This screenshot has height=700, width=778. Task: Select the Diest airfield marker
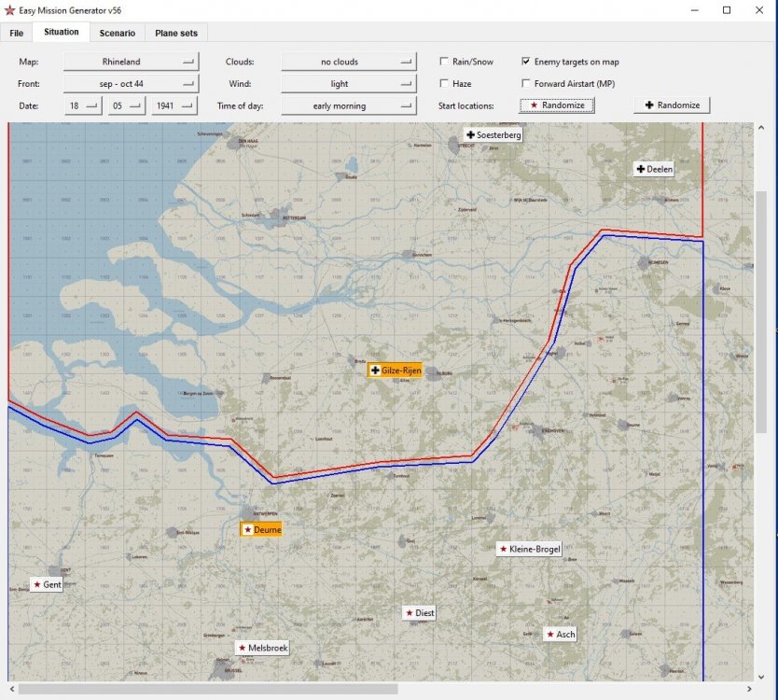point(420,612)
